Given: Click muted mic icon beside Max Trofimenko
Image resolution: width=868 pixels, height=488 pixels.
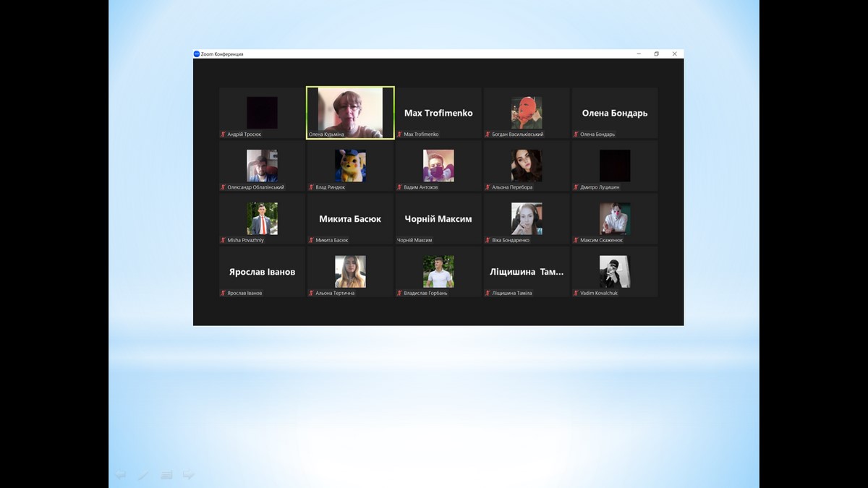Looking at the screenshot, I should (x=400, y=134).
